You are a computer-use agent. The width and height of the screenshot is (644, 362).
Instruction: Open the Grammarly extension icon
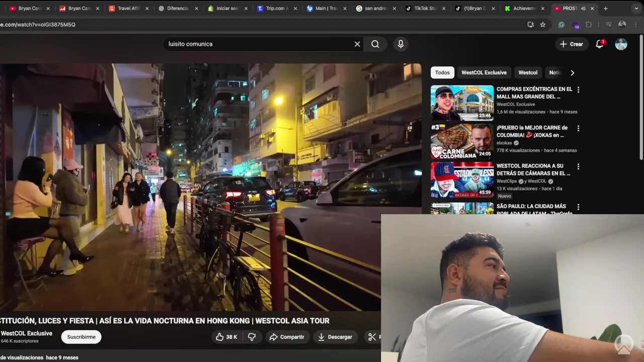561,25
